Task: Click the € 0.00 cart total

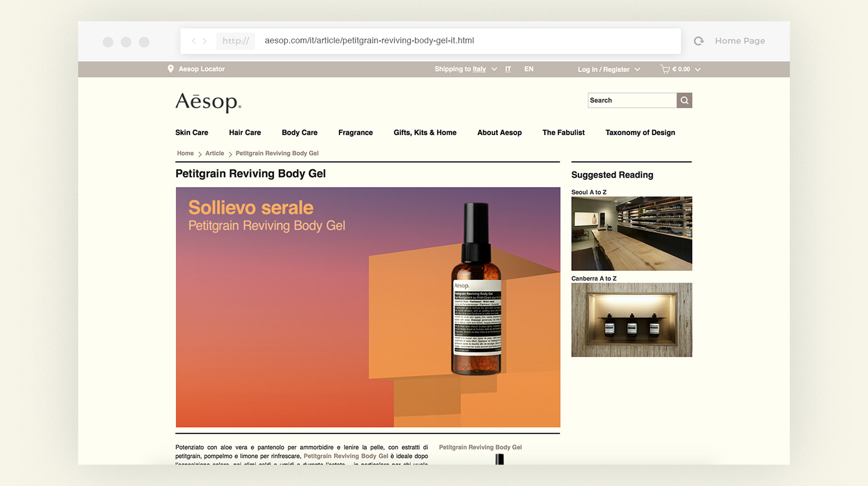Action: point(681,69)
